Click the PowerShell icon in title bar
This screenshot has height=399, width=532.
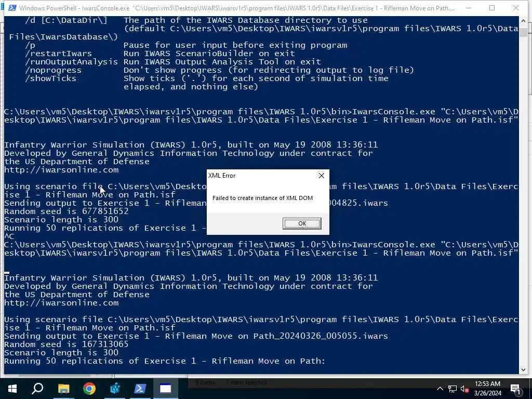tap(12, 8)
